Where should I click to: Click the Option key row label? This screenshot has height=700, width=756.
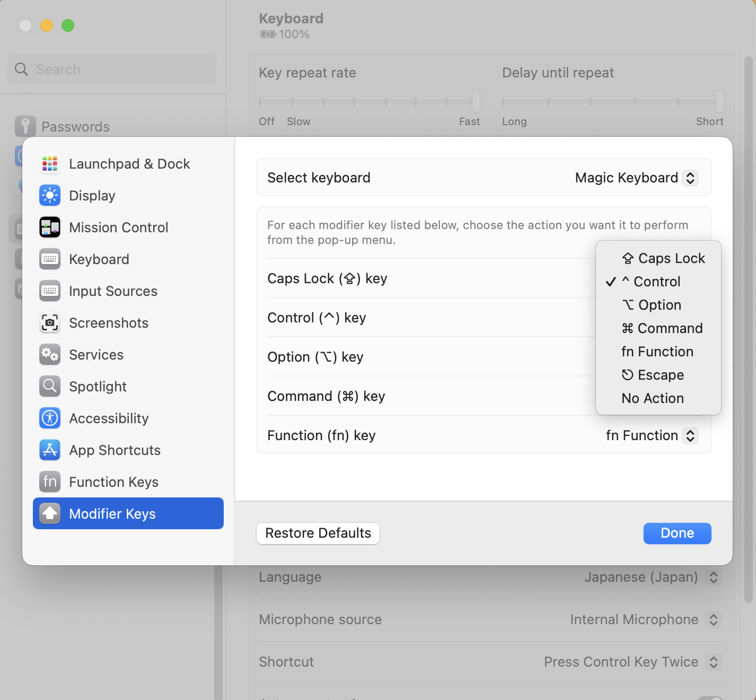tap(315, 357)
